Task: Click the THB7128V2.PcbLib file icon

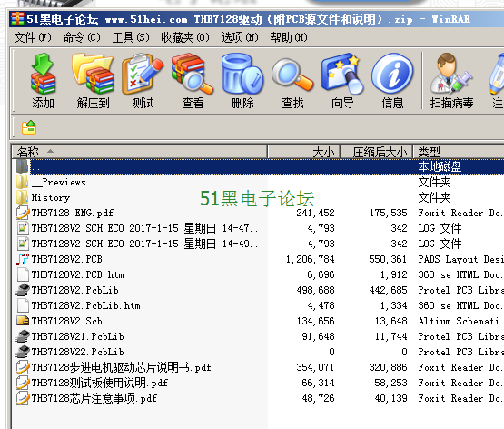Action: click(23, 290)
